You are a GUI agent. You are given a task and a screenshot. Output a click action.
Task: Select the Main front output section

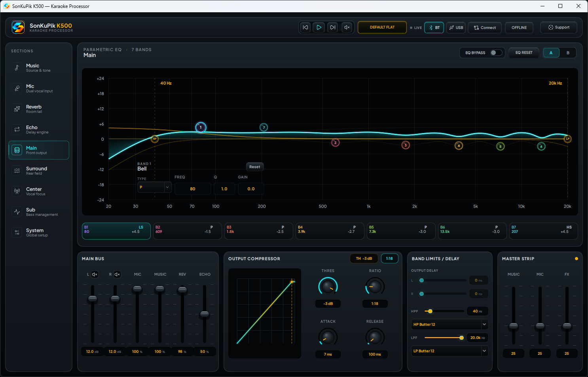(39, 150)
